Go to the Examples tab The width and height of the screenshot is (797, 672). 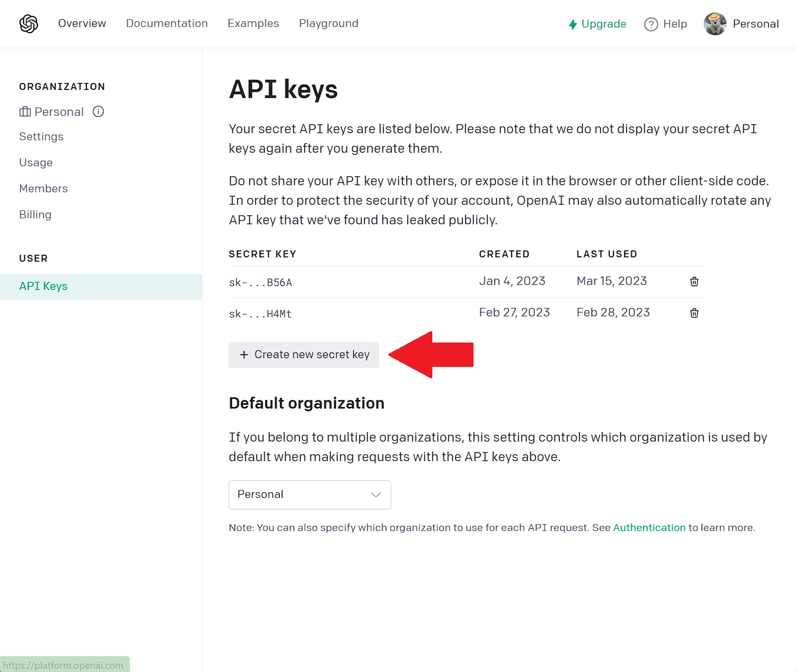tap(253, 23)
